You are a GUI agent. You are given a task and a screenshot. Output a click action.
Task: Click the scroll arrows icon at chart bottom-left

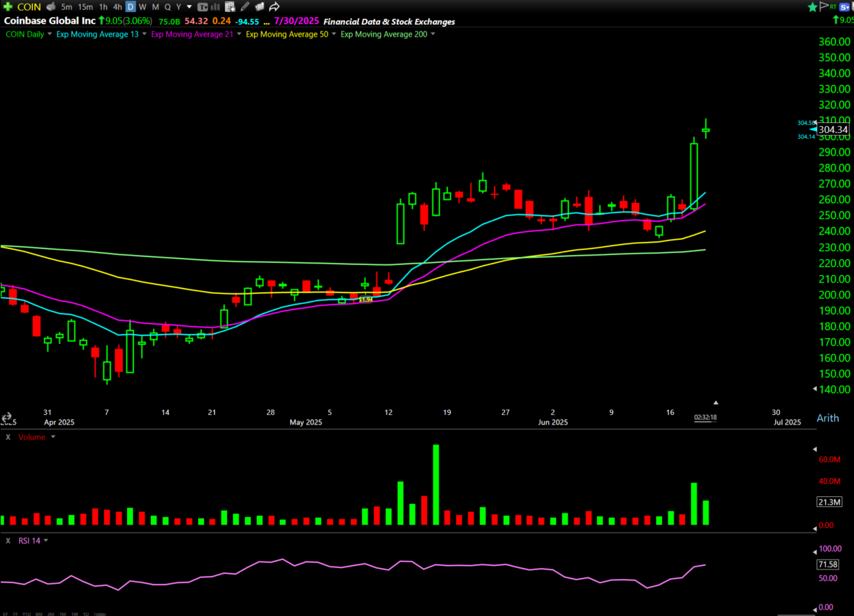[7, 417]
